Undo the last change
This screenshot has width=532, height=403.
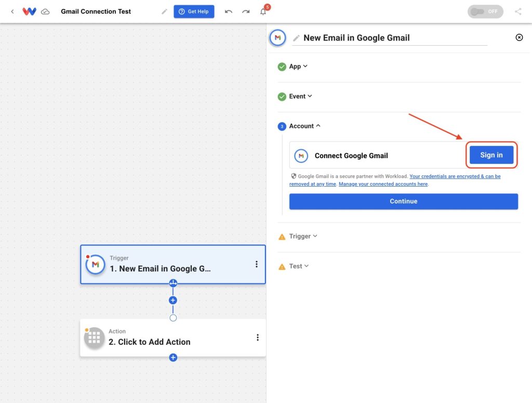pyautogui.click(x=229, y=11)
